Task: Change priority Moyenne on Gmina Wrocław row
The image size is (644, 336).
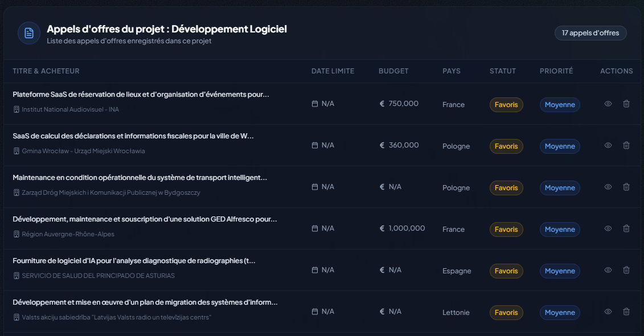Action: (560, 146)
